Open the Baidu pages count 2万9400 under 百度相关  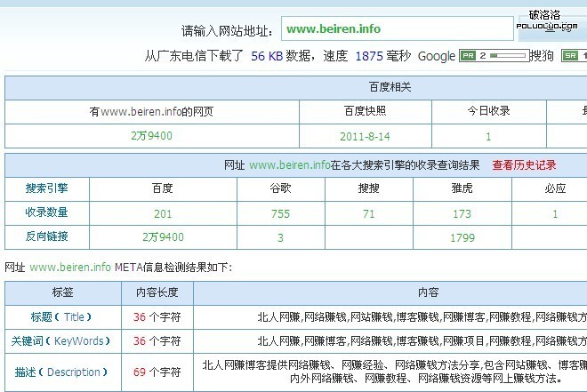(x=151, y=136)
